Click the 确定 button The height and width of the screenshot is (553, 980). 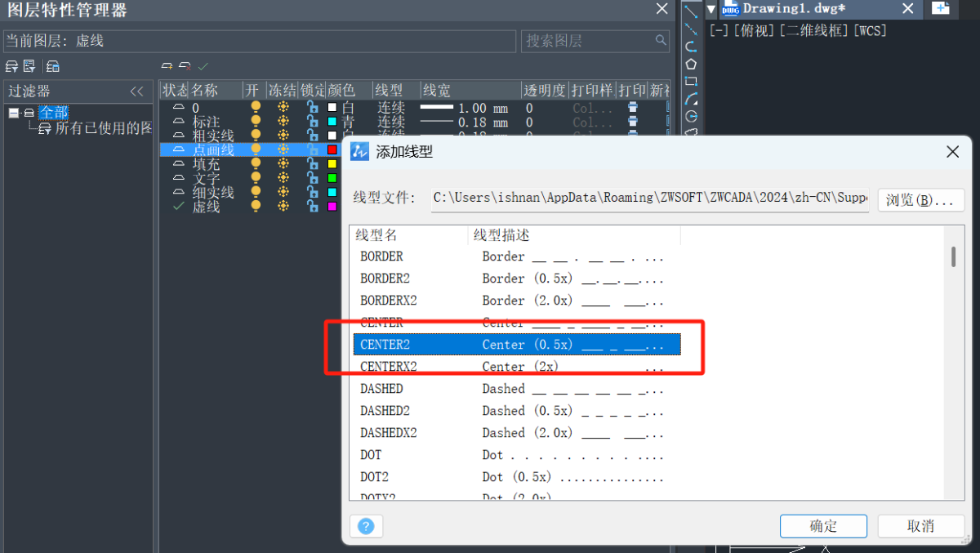(x=822, y=526)
